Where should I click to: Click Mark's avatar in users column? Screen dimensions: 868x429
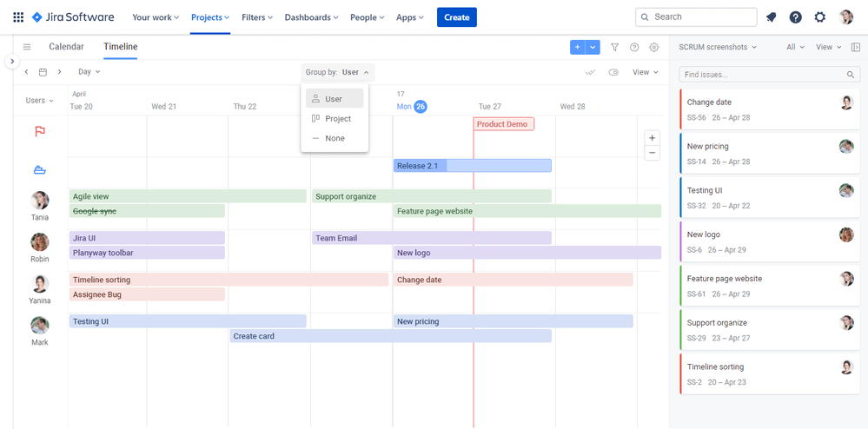click(x=40, y=326)
